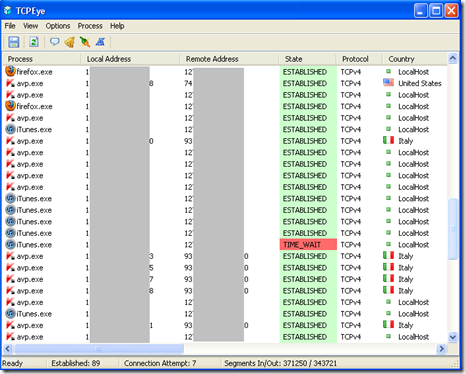Open the Help menu
Image resolution: width=465 pixels, height=374 pixels.
coord(117,26)
